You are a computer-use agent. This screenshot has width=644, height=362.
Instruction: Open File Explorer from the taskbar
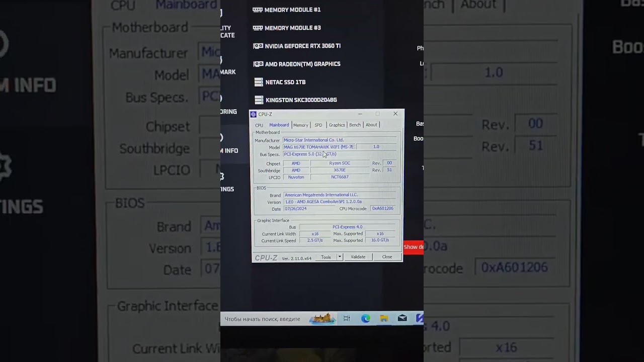[x=384, y=318]
